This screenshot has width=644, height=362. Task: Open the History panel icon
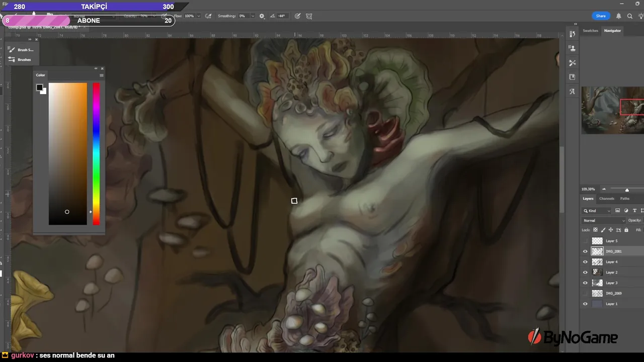click(x=572, y=34)
